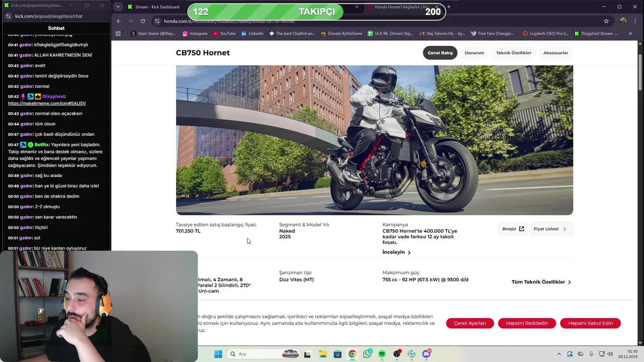Open the LinkedIn bookmark
644x362 pixels.
coord(253,34)
